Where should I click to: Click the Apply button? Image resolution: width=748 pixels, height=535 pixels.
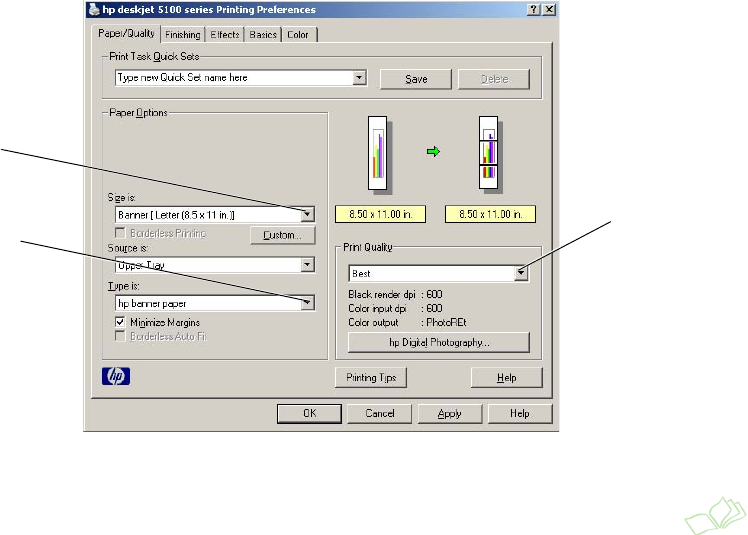[450, 413]
